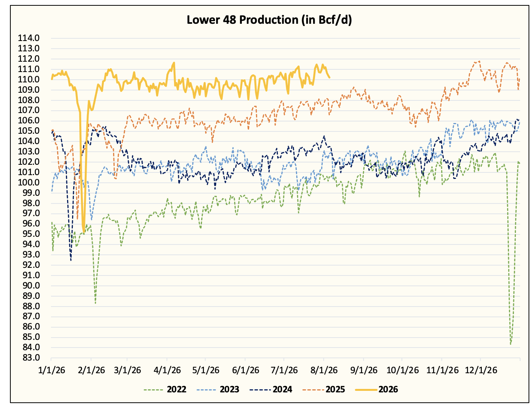The height and width of the screenshot is (410, 532).
Task: Select the 2/1/26 x-axis date label
Action: (x=92, y=370)
